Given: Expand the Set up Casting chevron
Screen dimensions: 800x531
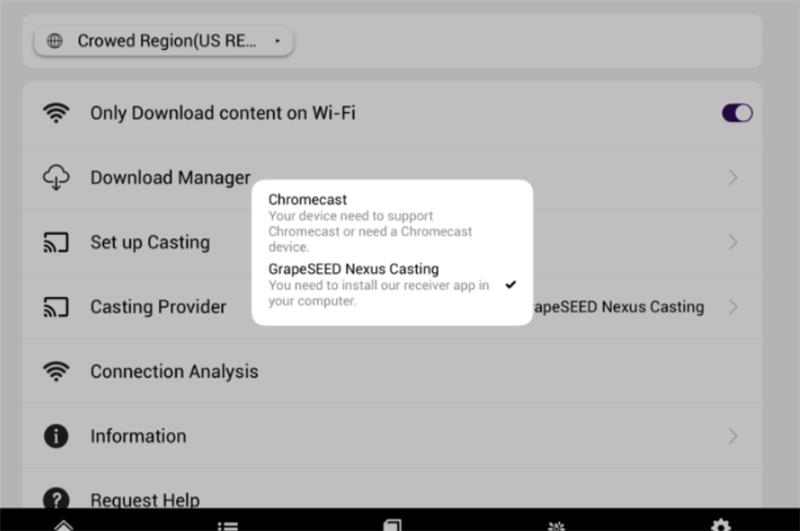Looking at the screenshot, I should point(733,242).
